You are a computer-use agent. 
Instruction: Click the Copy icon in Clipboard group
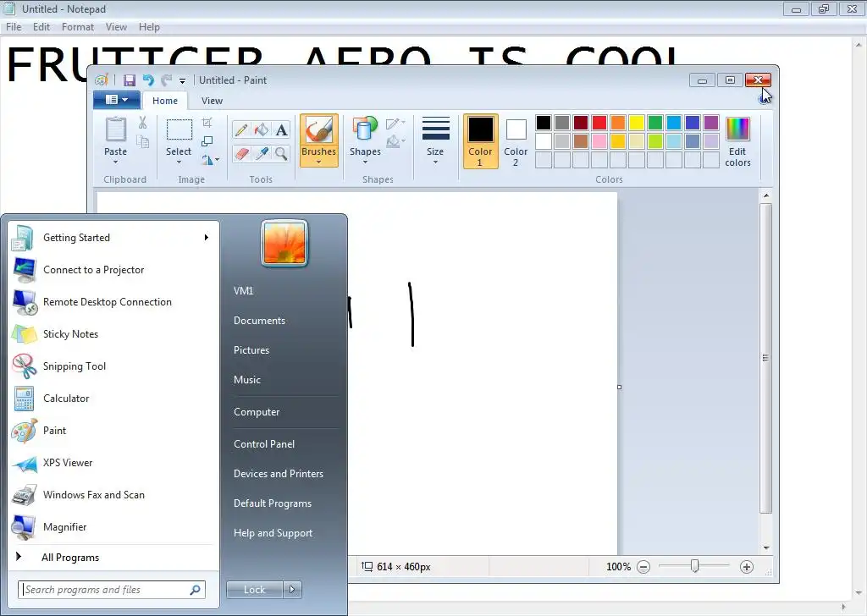[x=142, y=142]
